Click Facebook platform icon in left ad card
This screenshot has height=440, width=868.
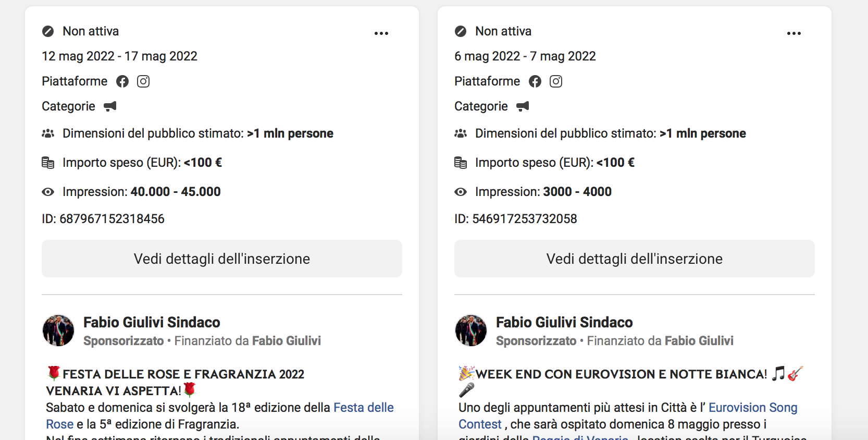[x=122, y=81]
